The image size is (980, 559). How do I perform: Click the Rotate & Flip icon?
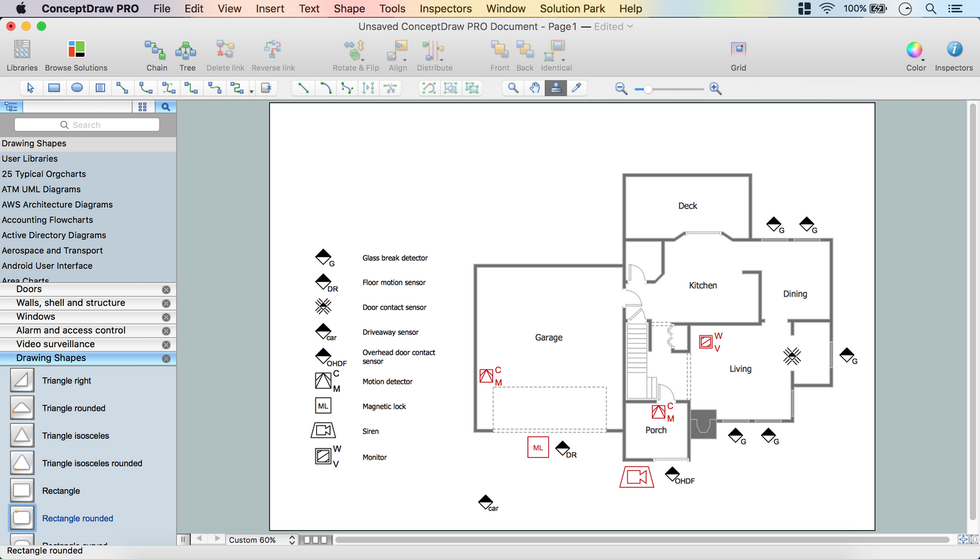point(355,50)
